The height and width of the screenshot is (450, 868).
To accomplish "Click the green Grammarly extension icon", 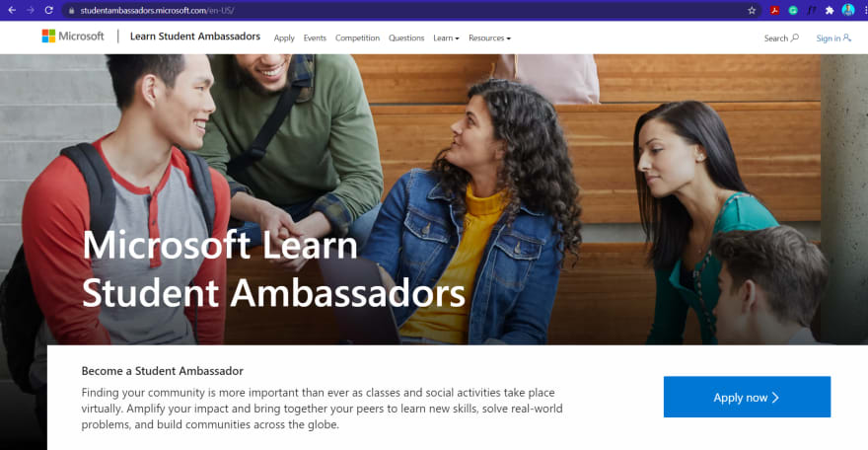I will (793, 11).
